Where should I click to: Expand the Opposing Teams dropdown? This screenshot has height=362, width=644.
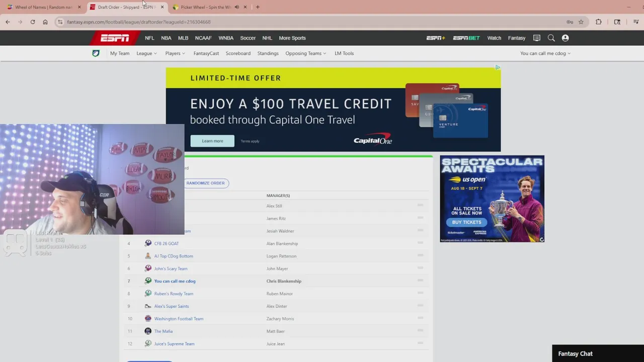[x=306, y=53]
